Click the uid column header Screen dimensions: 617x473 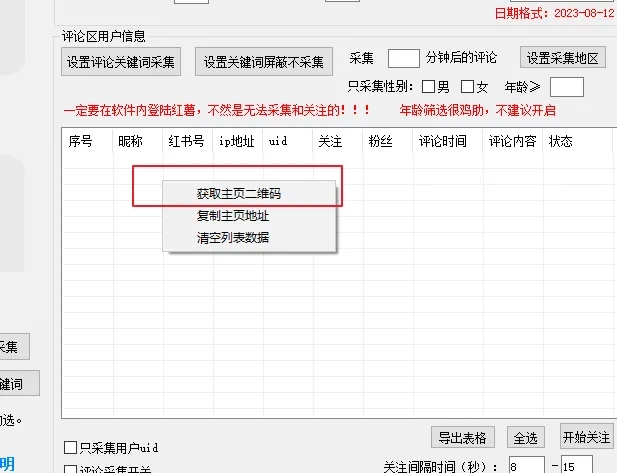(x=288, y=141)
